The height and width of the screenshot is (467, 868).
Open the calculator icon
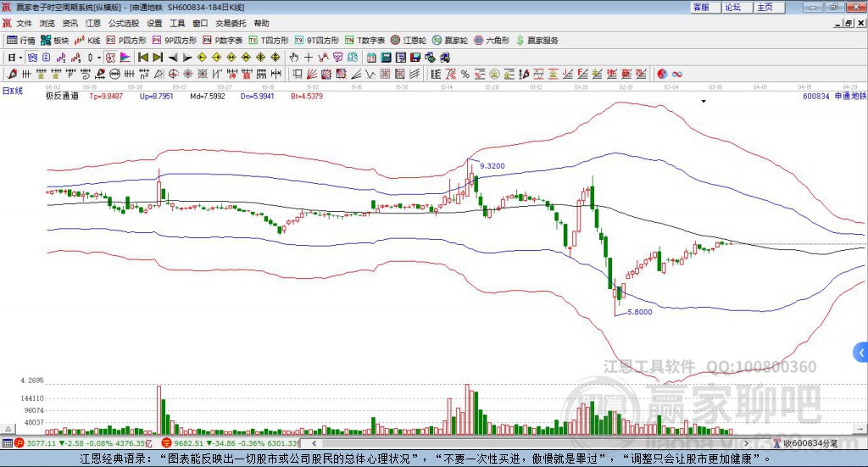(x=387, y=58)
